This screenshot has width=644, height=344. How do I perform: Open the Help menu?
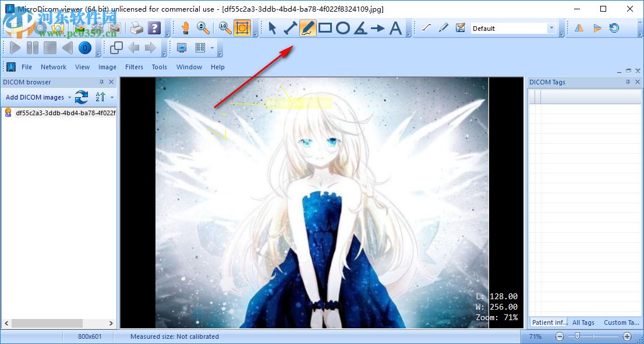click(218, 67)
